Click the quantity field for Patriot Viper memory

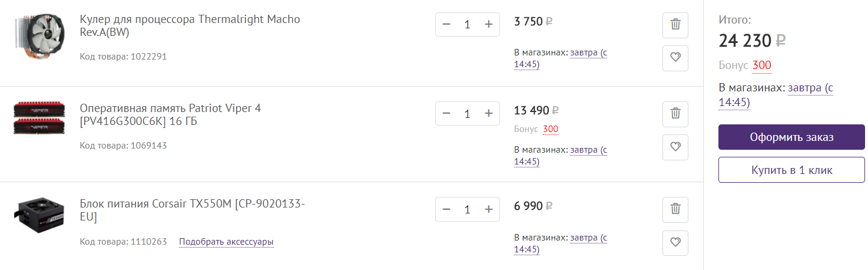[468, 114]
